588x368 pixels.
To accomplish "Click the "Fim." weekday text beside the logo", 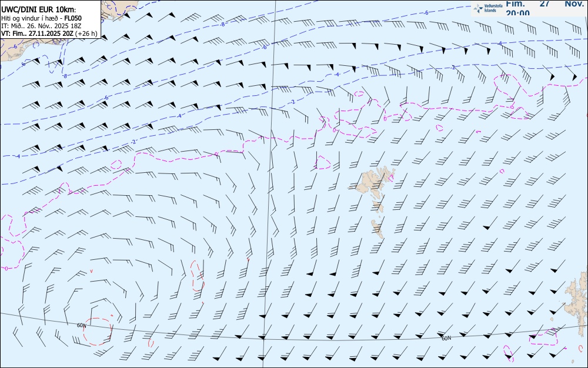I will point(515,4).
